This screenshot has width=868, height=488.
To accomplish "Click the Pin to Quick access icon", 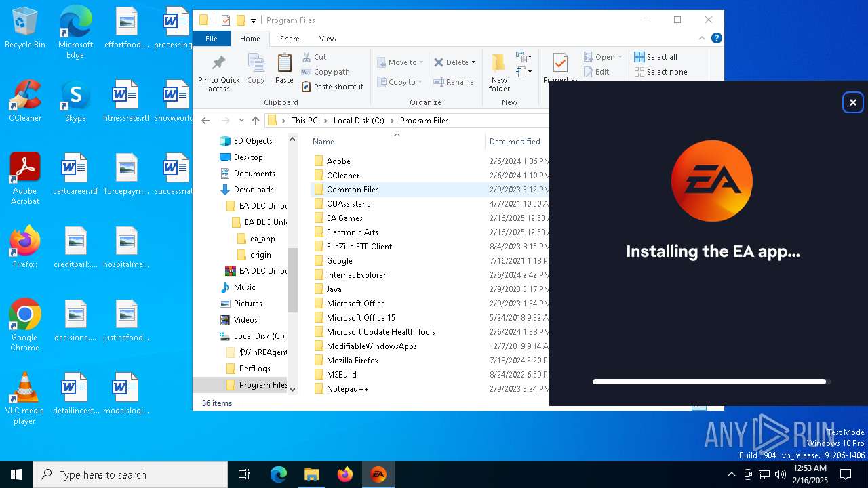I will (218, 64).
